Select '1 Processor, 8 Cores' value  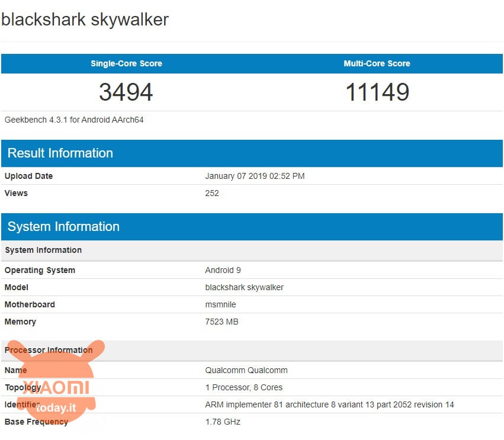[x=244, y=388]
